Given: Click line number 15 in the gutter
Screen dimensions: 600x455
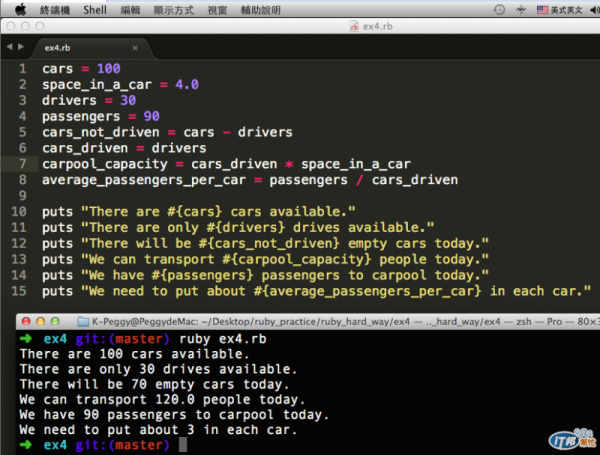Looking at the screenshot, I should (19, 291).
